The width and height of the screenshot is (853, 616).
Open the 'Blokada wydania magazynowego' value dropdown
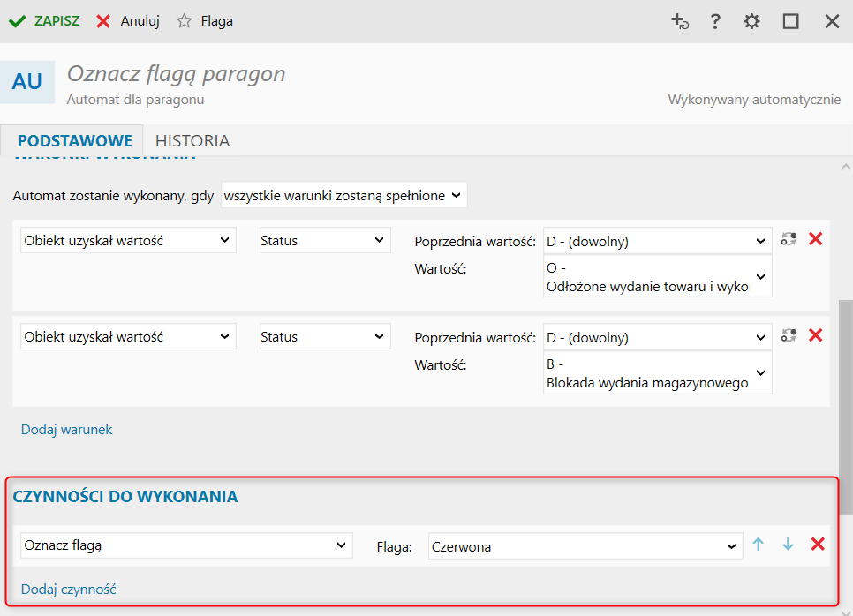(x=657, y=373)
